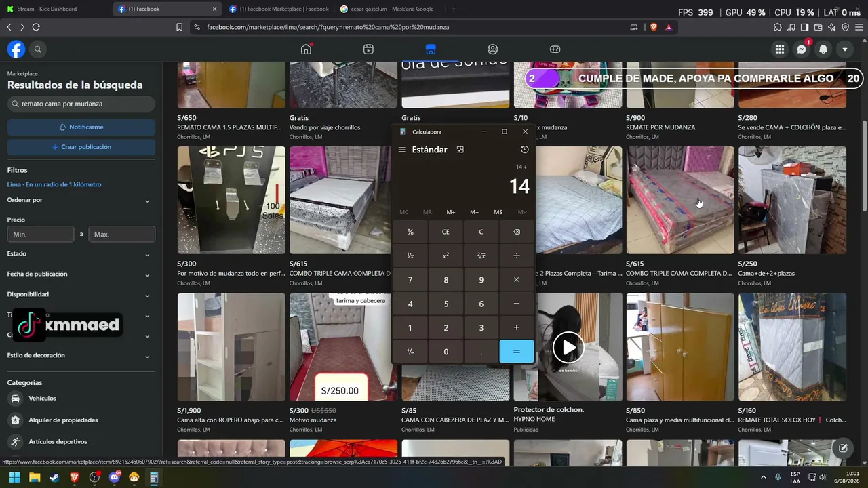The width and height of the screenshot is (868, 488).
Task: Open calculator history icon
Action: pos(524,150)
